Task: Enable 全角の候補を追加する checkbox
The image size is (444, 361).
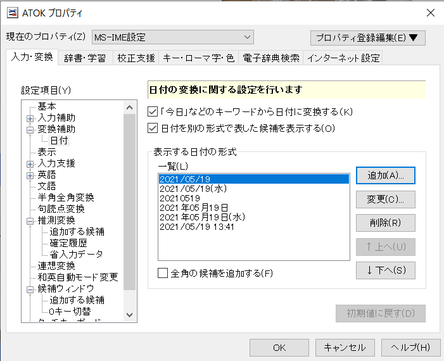Action: click(x=162, y=273)
